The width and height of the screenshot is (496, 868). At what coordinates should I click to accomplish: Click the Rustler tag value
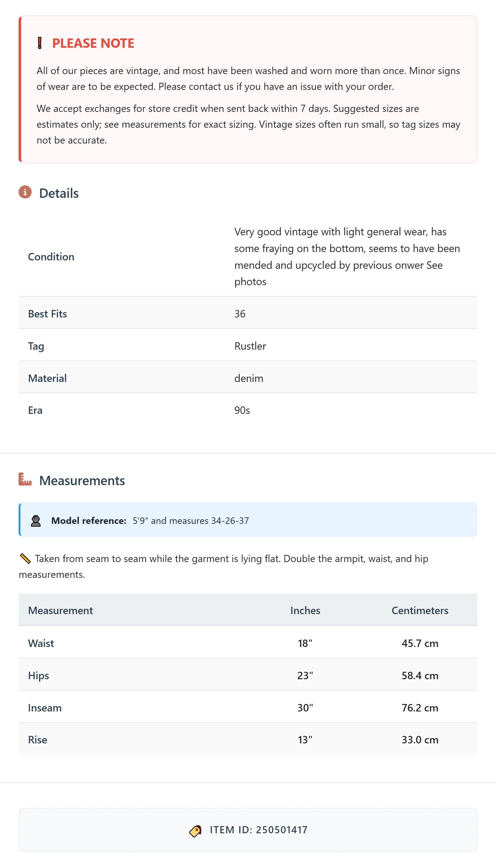[250, 346]
